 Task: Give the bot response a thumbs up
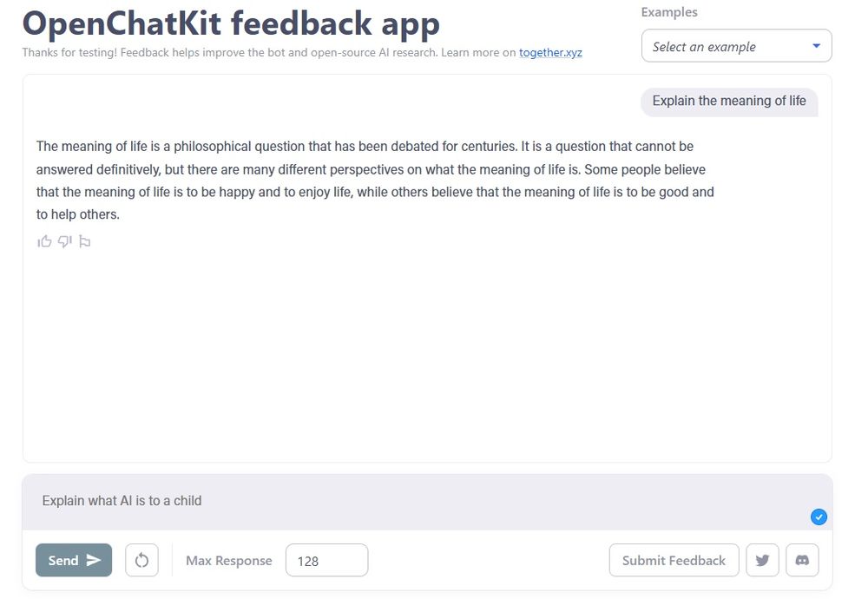(44, 241)
